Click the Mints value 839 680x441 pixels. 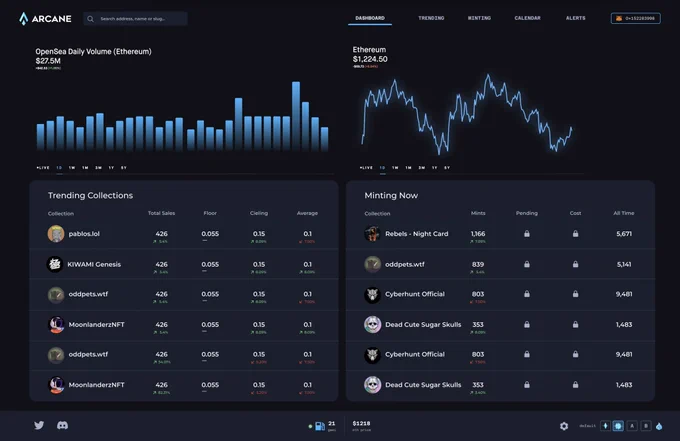click(478, 264)
